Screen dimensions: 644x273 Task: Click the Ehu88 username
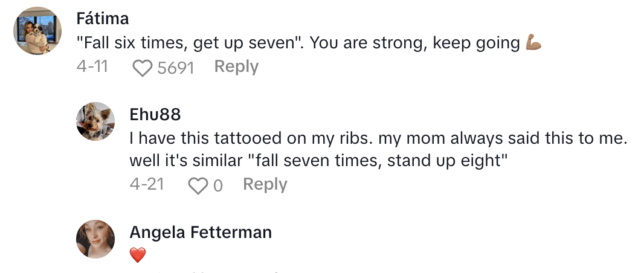coord(155,115)
